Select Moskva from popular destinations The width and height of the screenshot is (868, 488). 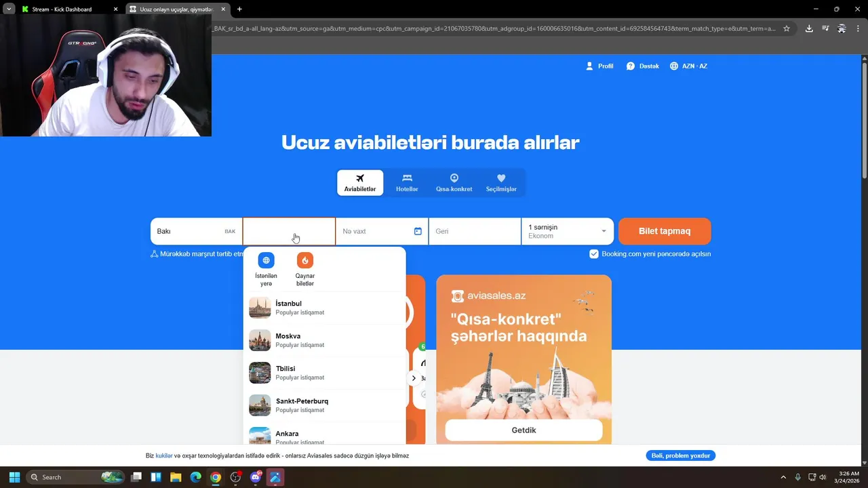coord(324,340)
